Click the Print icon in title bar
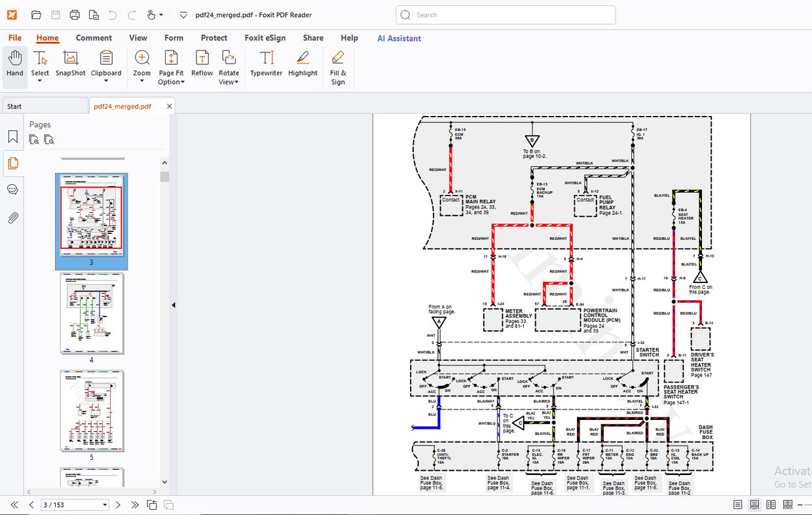Image resolution: width=812 pixels, height=515 pixels. pos(75,14)
